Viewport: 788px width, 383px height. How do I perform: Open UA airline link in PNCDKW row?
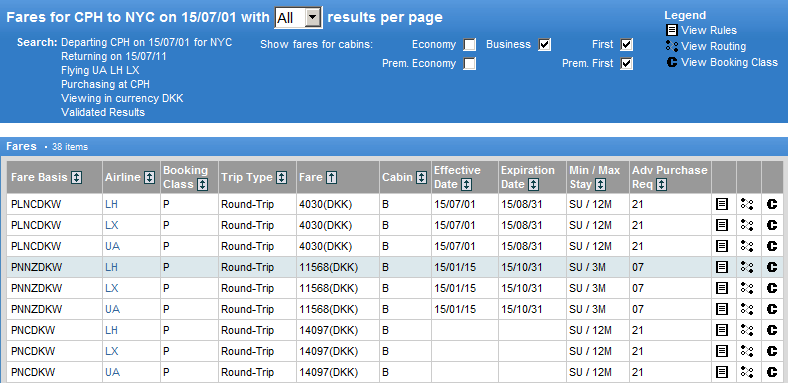pos(113,372)
